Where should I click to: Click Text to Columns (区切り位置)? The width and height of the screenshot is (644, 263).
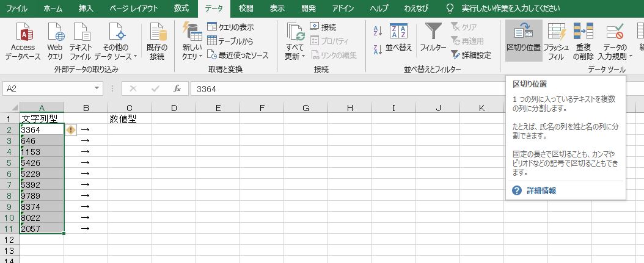(x=524, y=40)
